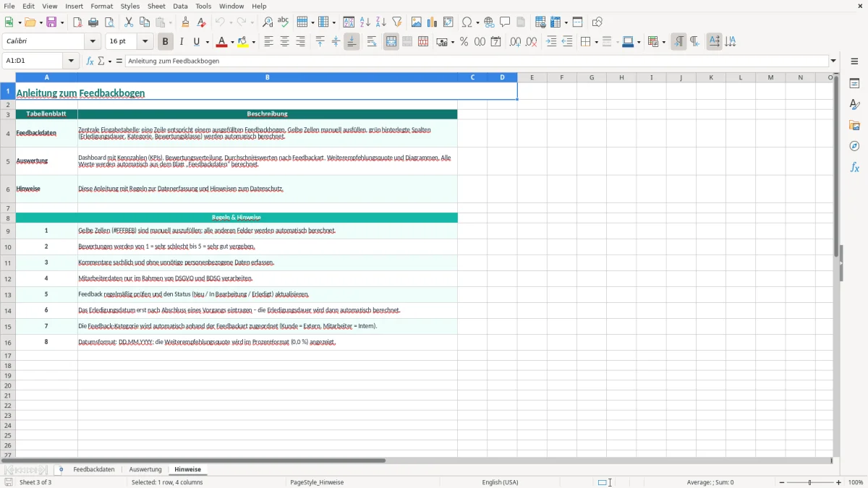Insert an image with the picture icon
The width and height of the screenshot is (868, 488).
[x=417, y=22]
